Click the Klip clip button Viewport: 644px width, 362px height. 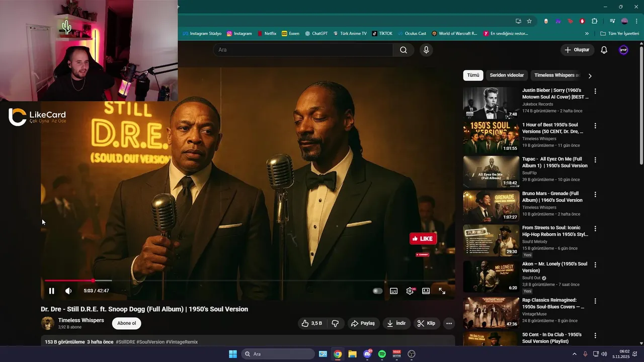point(426,323)
